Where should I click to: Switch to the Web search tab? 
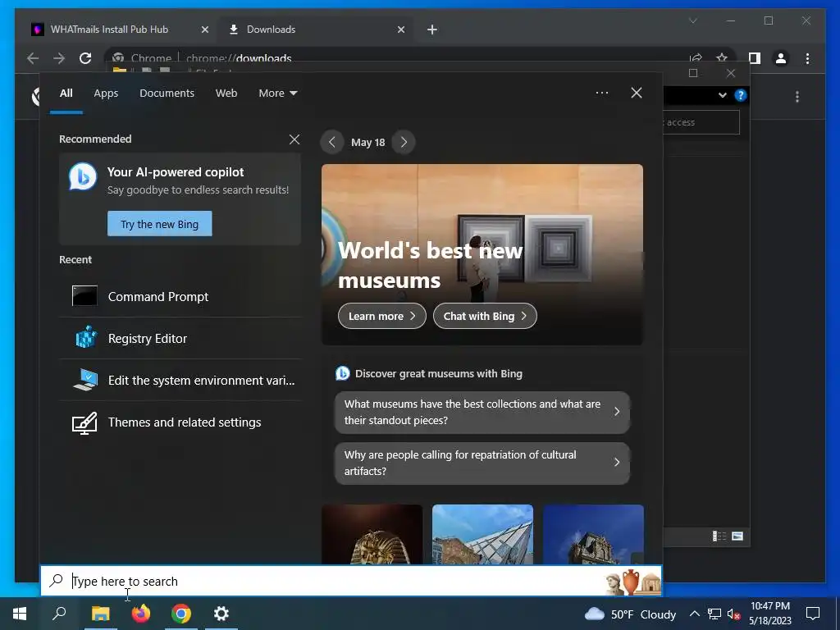[226, 94]
